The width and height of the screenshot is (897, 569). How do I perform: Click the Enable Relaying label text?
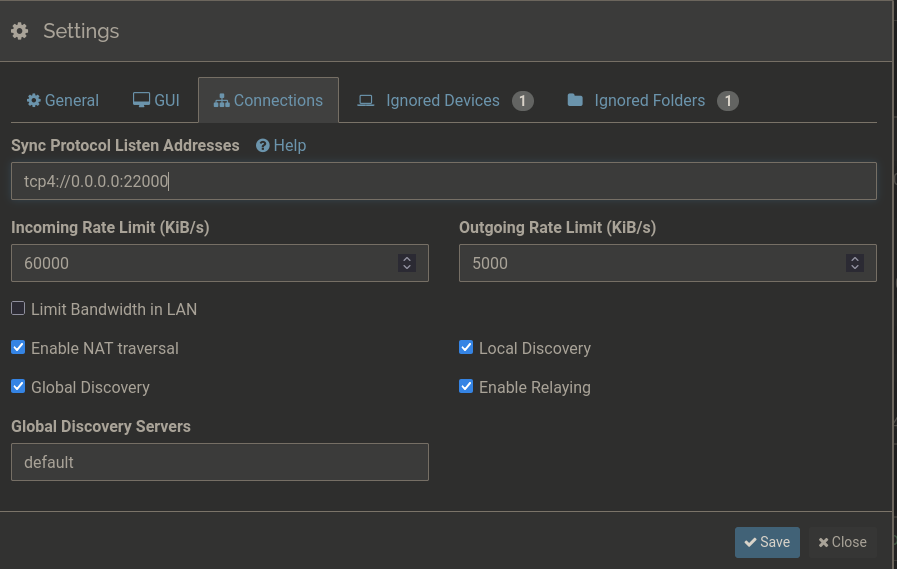tap(535, 387)
